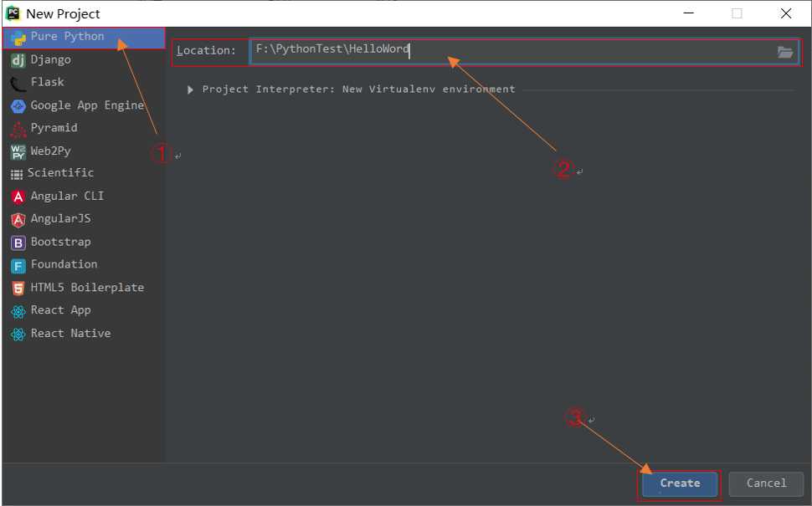Screen dimensions: 812x506
Task: Choose Pyramid project type
Action: 84,128
